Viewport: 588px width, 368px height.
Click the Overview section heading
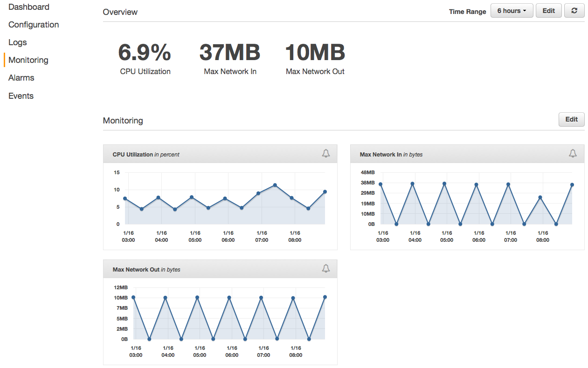coord(120,12)
